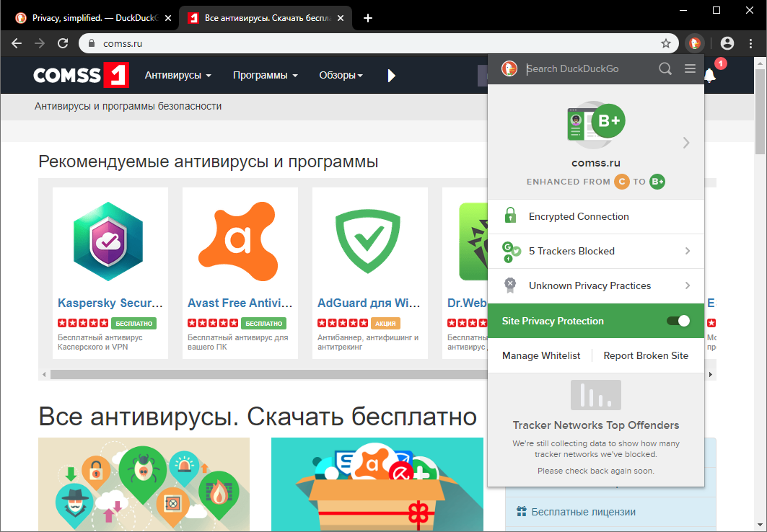Click the notification bell icon
The width and height of the screenshot is (767, 532).
[x=710, y=75]
